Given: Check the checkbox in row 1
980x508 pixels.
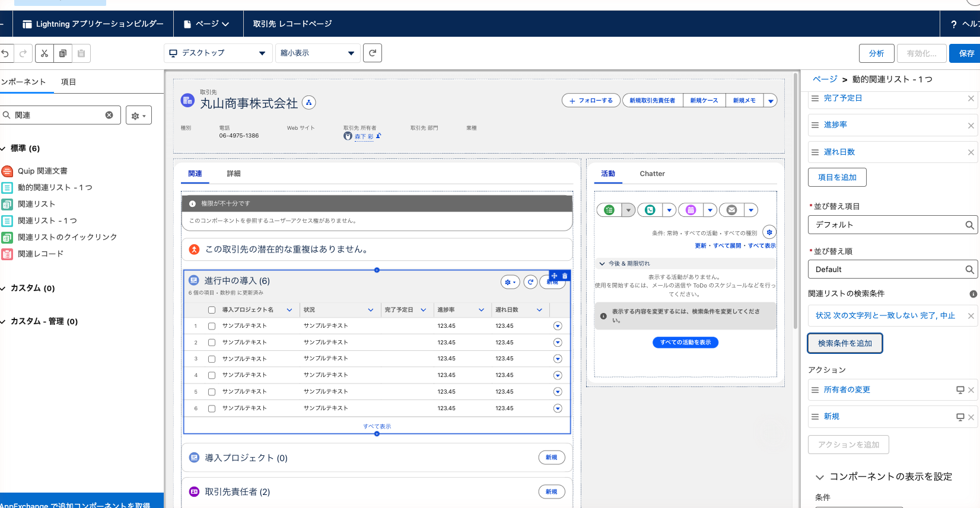Looking at the screenshot, I should coord(212,326).
